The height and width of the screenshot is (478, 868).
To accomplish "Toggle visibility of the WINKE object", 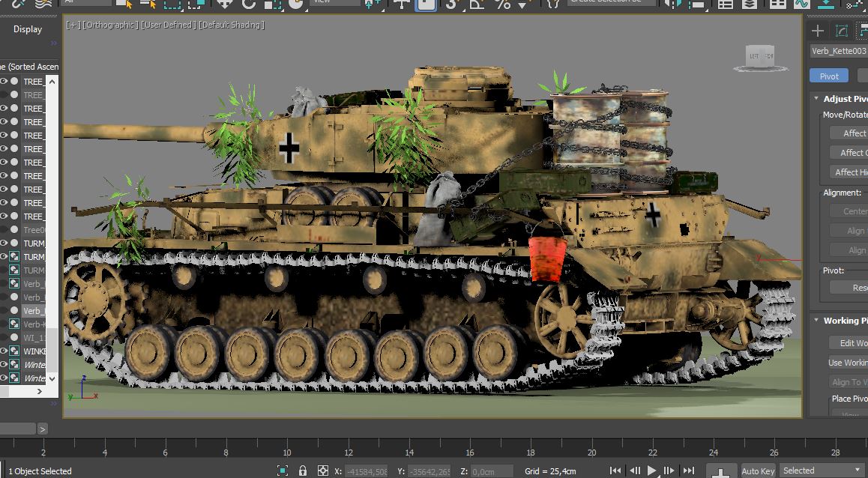I will (x=4, y=351).
